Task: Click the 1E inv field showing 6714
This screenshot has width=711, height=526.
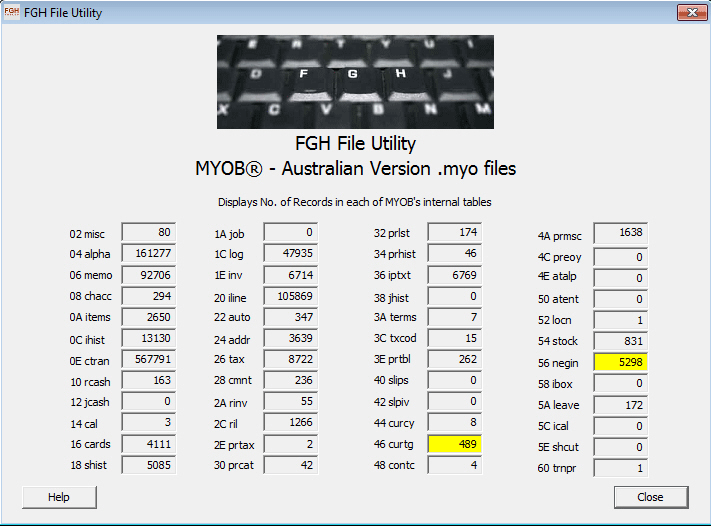Action: tap(290, 275)
